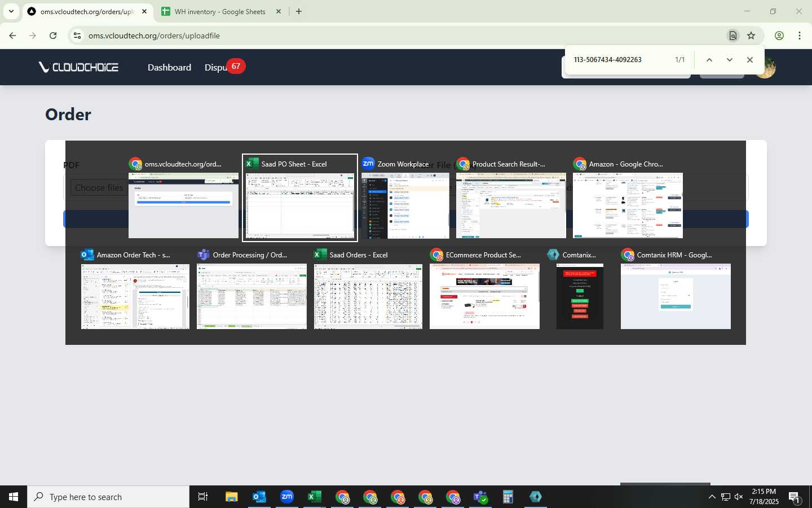Close the find bar
The height and width of the screenshot is (508, 812).
(750, 60)
